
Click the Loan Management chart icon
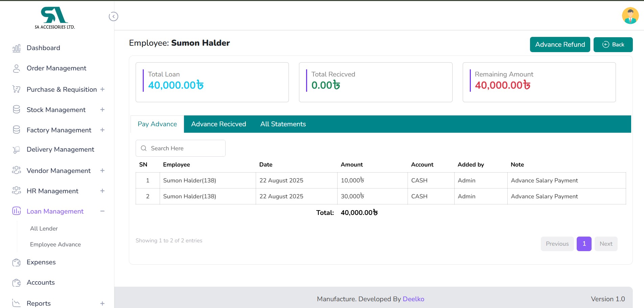16,211
